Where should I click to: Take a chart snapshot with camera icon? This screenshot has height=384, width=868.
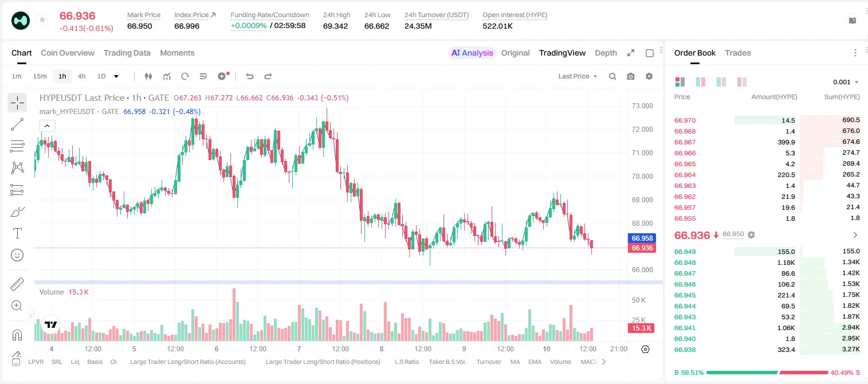tap(631, 76)
